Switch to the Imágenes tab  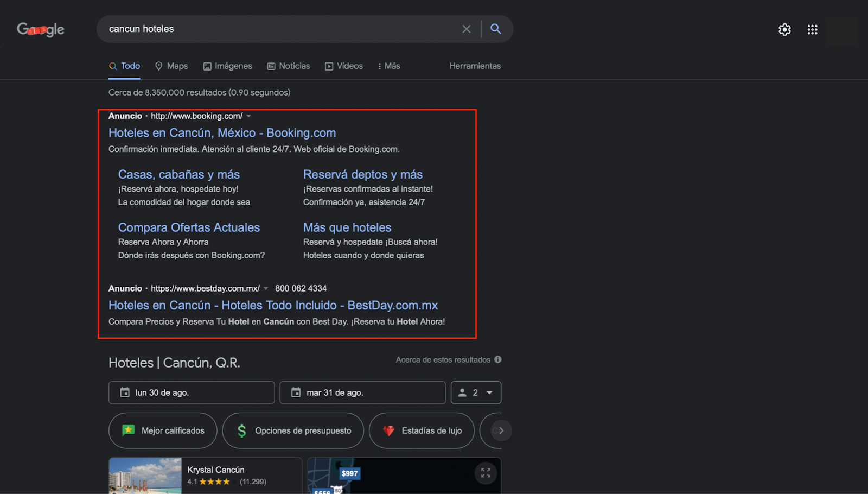pyautogui.click(x=227, y=66)
